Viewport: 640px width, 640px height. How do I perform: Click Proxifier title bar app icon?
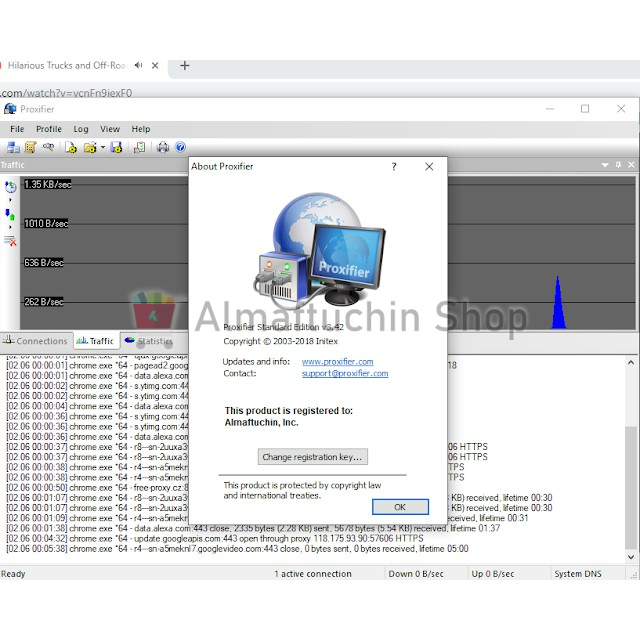pyautogui.click(x=10, y=109)
